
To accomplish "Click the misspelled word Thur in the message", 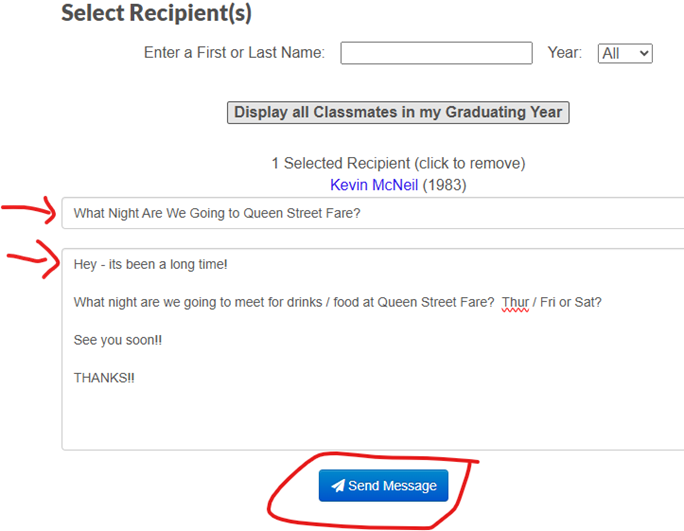I will coord(515,302).
